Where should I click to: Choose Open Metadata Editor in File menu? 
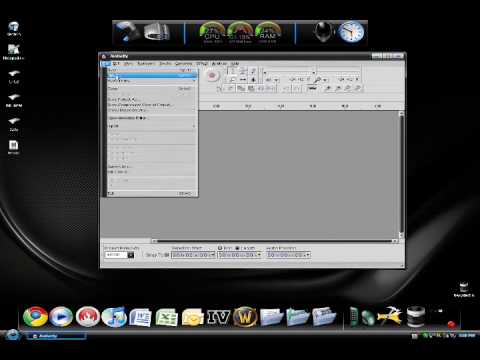(152, 118)
